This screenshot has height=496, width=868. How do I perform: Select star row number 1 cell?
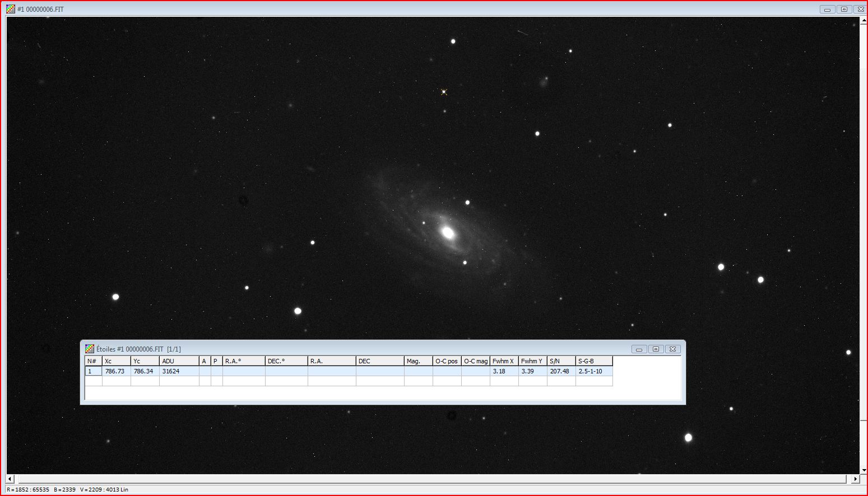click(x=94, y=371)
